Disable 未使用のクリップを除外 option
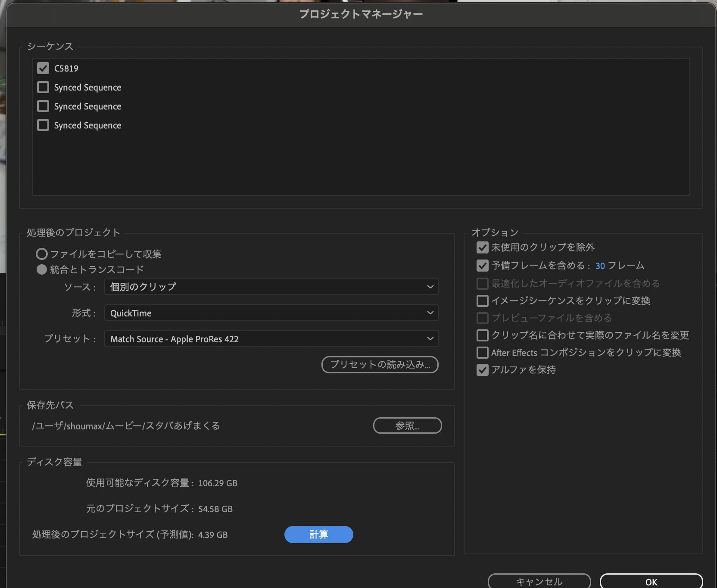The height and width of the screenshot is (588, 717). 482,247
